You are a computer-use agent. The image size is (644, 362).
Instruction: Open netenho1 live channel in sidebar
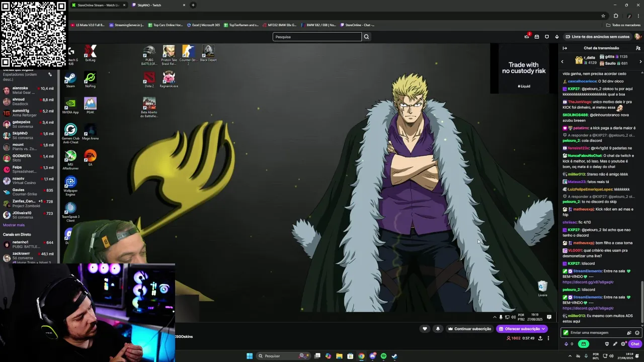28,244
